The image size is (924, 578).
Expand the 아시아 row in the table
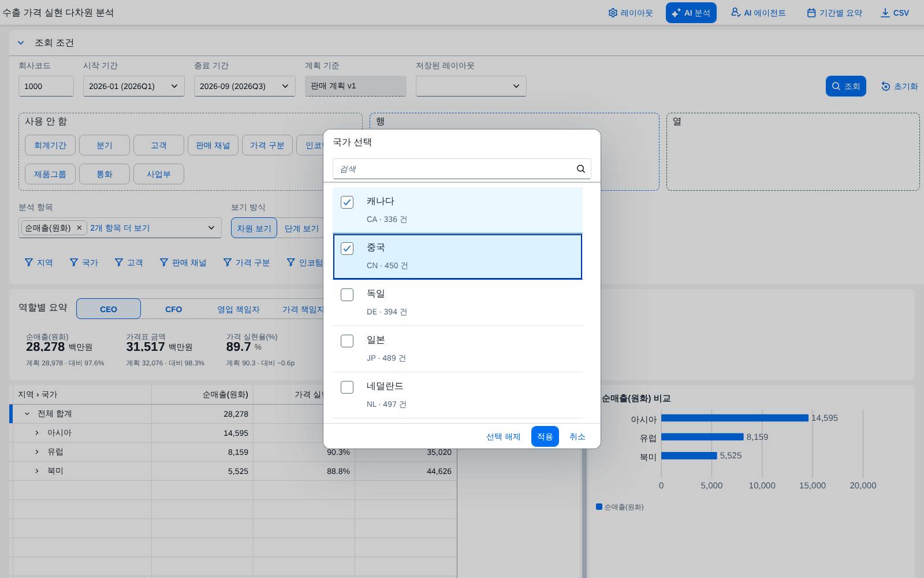tap(37, 433)
